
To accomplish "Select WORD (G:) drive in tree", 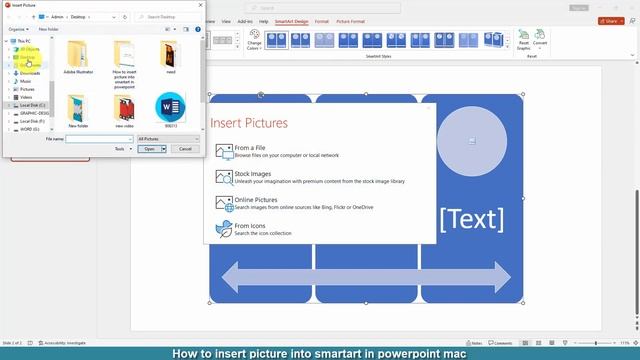I will coord(29,129).
